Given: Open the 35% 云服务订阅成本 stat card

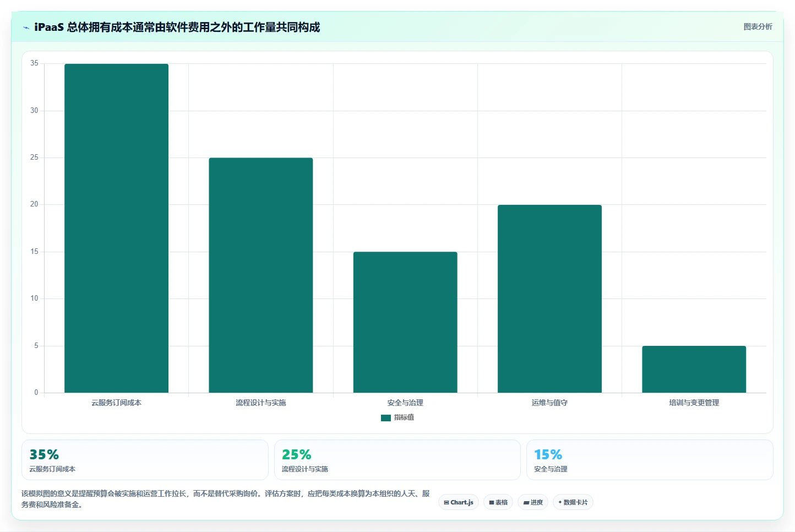Looking at the screenshot, I should [145, 460].
